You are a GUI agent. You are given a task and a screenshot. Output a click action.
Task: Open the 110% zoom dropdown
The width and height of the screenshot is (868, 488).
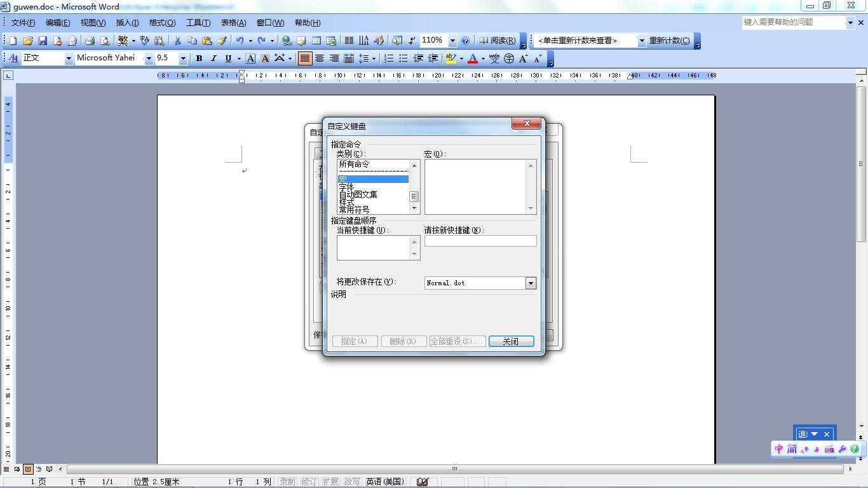coord(452,41)
